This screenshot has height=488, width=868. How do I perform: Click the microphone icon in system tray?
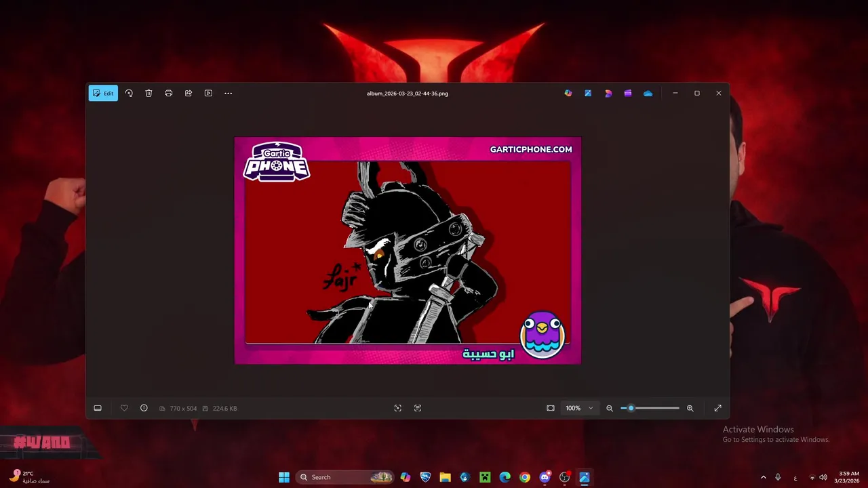[x=778, y=477]
